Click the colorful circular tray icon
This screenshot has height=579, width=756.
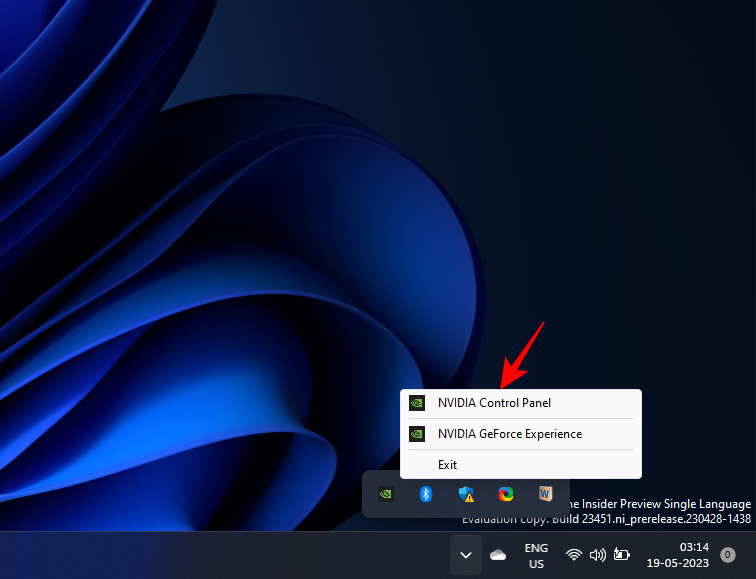pos(506,494)
